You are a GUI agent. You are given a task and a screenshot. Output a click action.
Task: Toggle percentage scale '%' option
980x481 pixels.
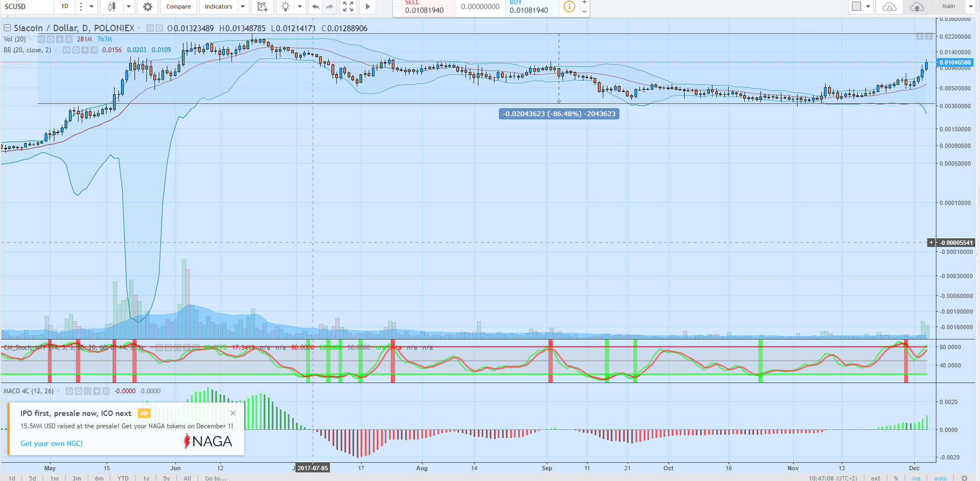point(896,478)
